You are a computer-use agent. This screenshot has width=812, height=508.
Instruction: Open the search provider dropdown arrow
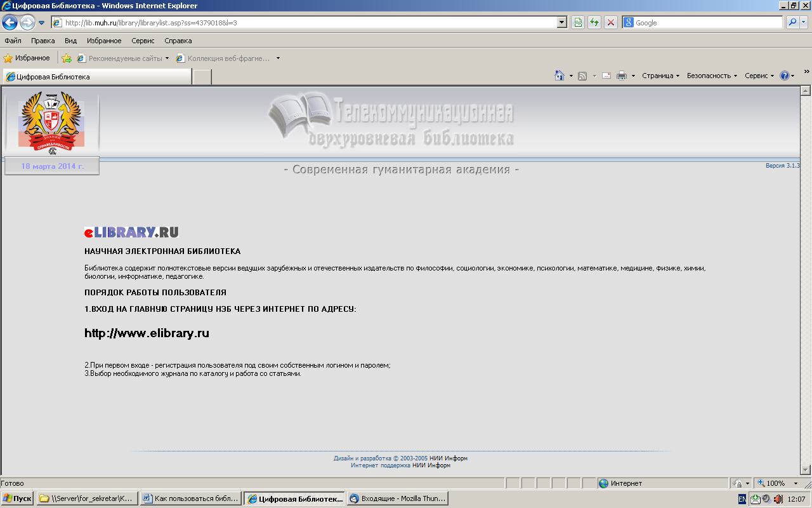pyautogui.click(x=804, y=22)
